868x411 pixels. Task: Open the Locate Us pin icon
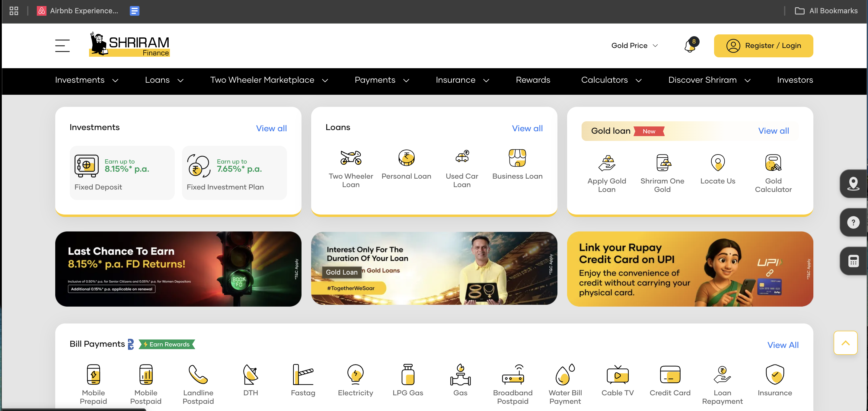tap(718, 163)
